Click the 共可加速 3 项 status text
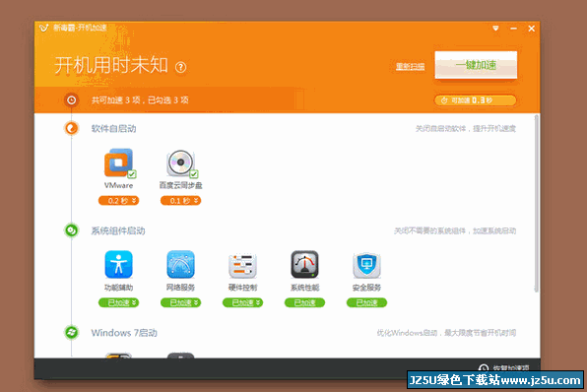 [140, 99]
